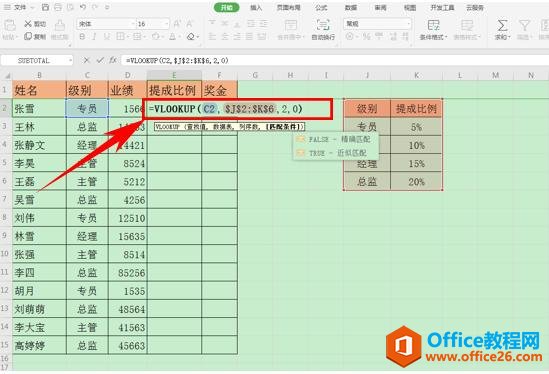549x374 pixels.
Task: Toggle Underline formatting
Action: [x=106, y=36]
